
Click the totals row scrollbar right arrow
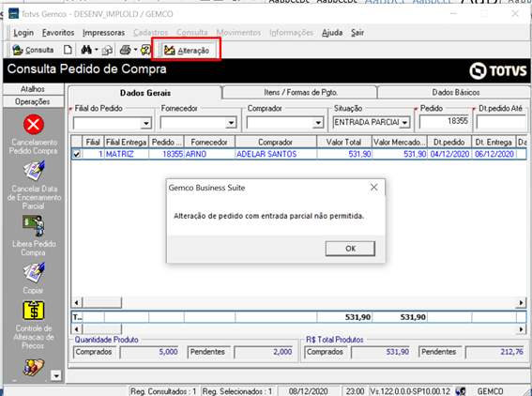point(521,328)
